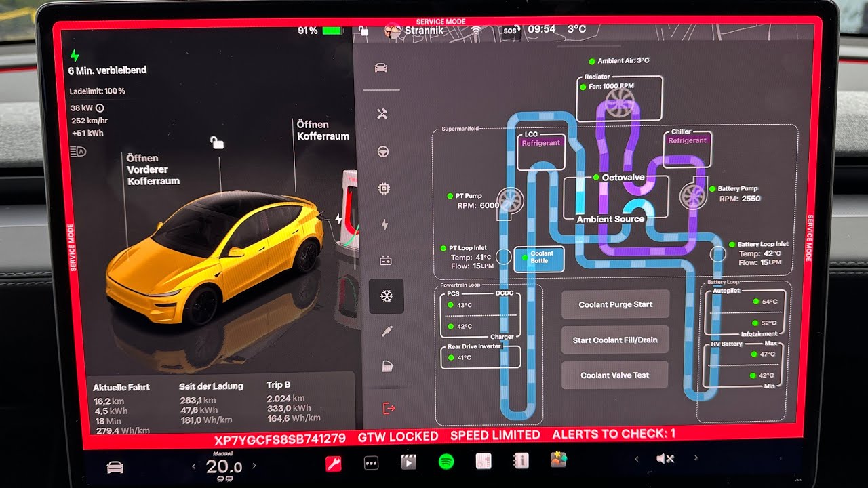Tap the GTW LOCKED status text
This screenshot has width=868, height=488.
[x=398, y=436]
